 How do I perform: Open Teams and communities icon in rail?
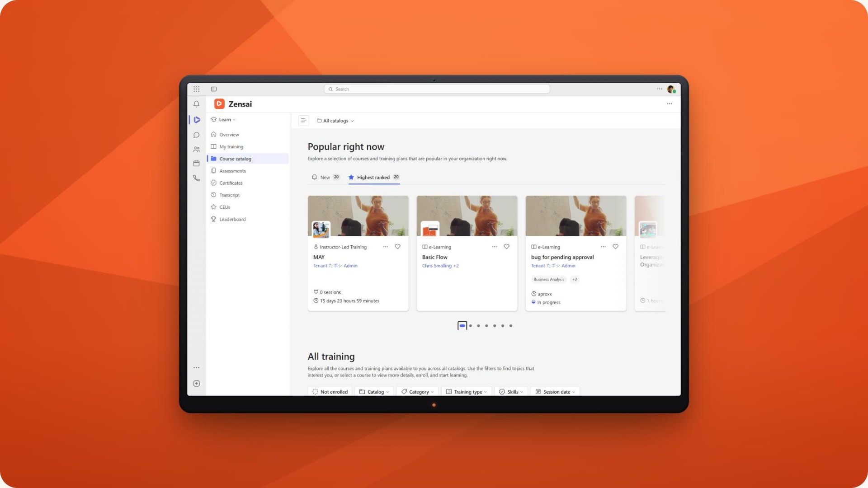(x=196, y=149)
